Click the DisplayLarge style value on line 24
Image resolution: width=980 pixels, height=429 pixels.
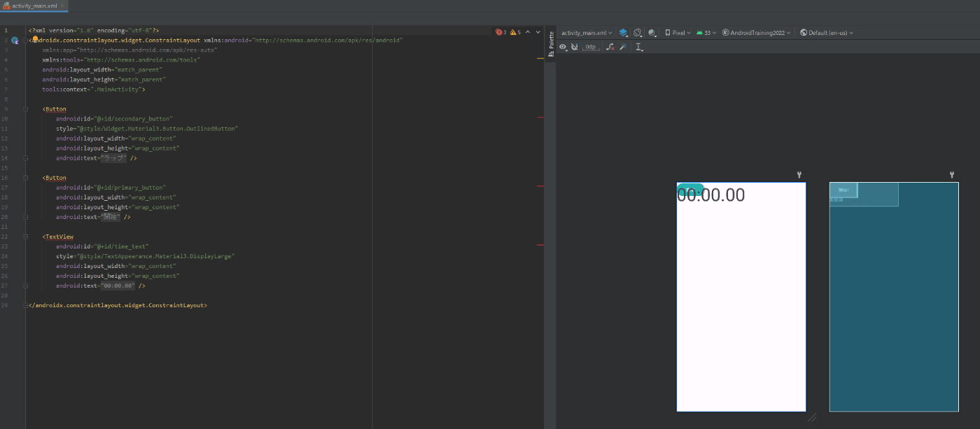(154, 256)
